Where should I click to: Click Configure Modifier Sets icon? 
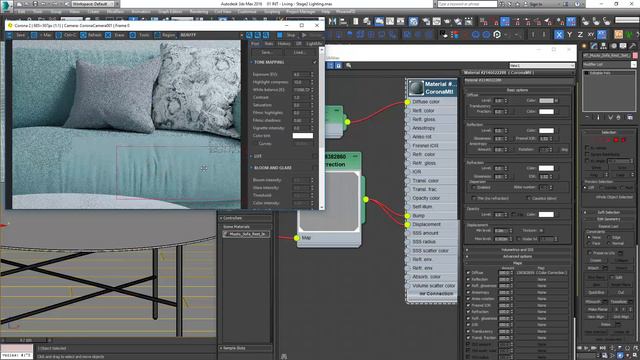click(630, 117)
